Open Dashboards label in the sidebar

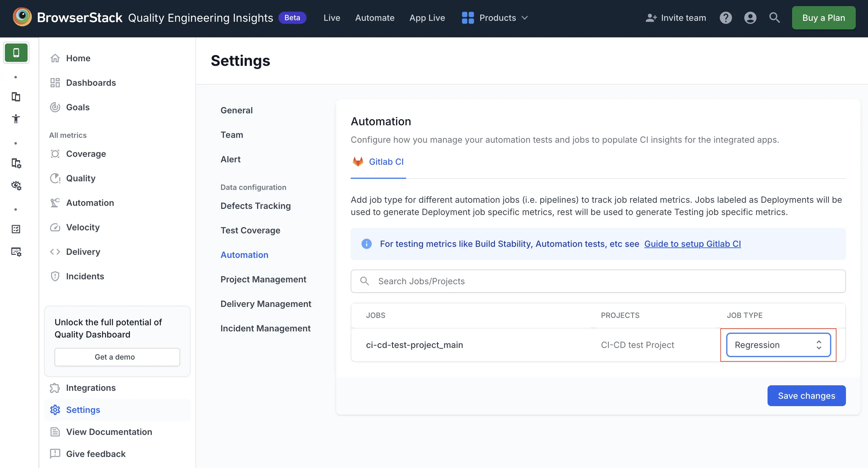[x=91, y=83]
